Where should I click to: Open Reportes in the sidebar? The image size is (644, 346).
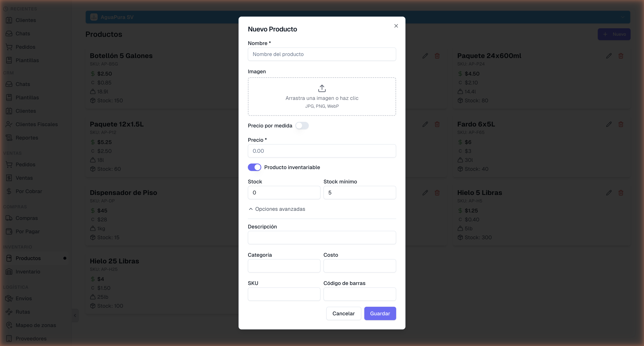27,138
